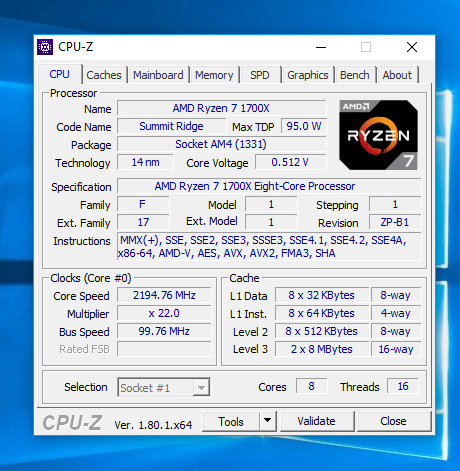
Task: Click the Core Voltage value 0.512 V
Action: coord(290,162)
